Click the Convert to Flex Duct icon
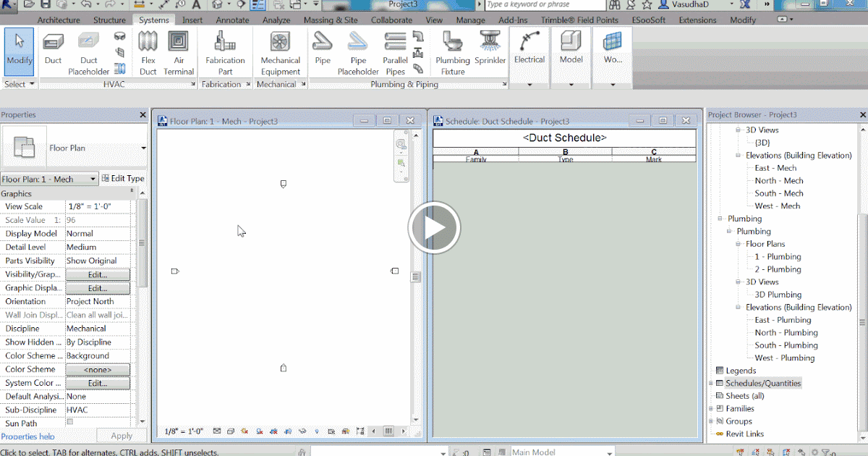 pyautogui.click(x=120, y=69)
